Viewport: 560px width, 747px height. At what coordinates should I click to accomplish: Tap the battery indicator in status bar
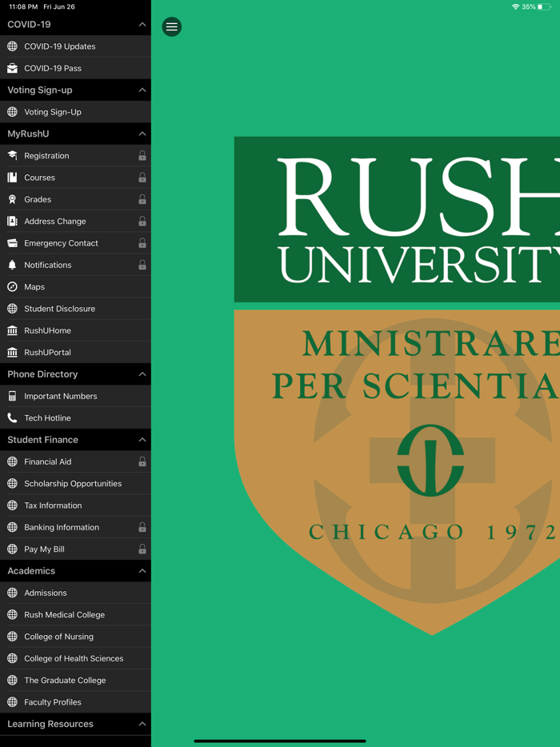point(544,6)
